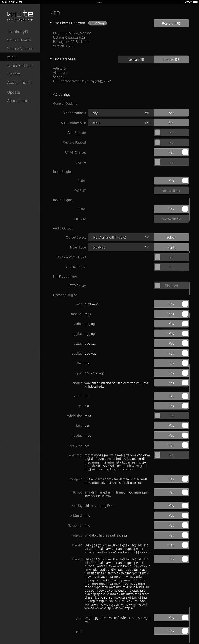Click the "HTTP Streaming" section label
The height and width of the screenshot is (644, 199).
pyautogui.click(x=65, y=276)
